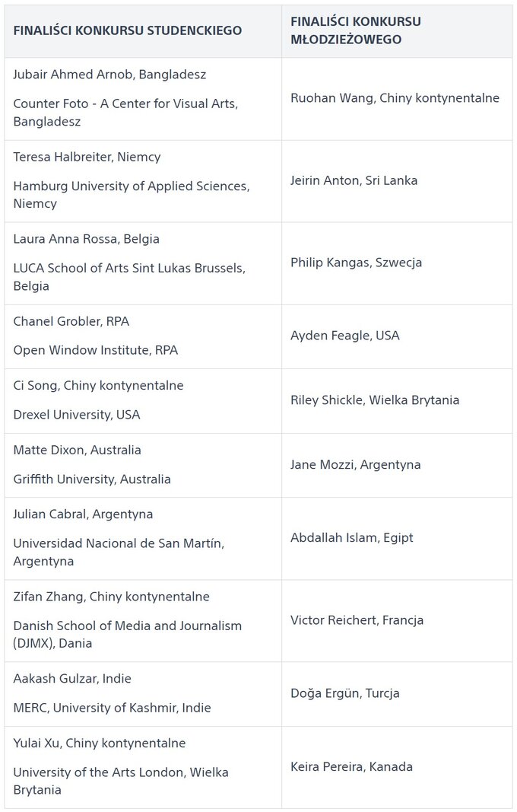Select Doğa Ergün, Turcja cell

[344, 693]
